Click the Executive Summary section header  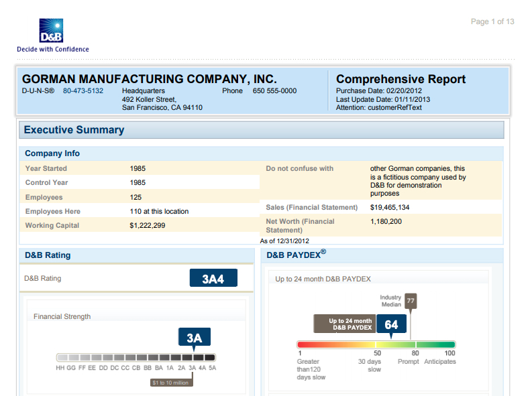point(262,130)
